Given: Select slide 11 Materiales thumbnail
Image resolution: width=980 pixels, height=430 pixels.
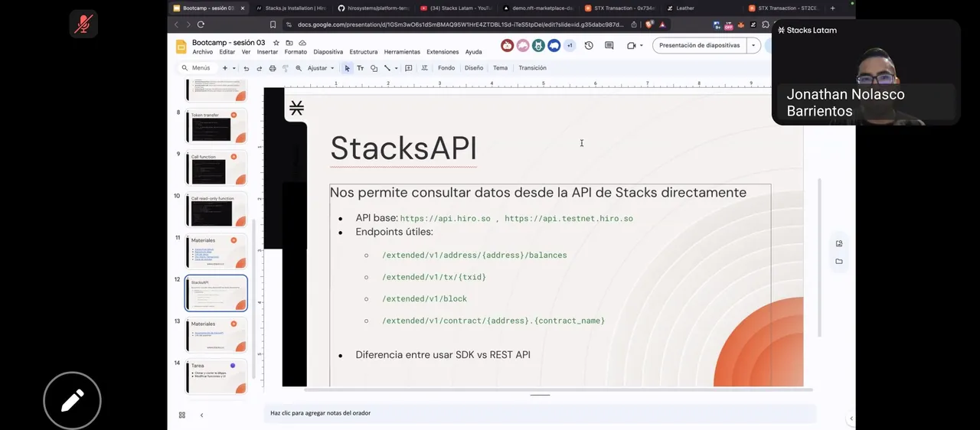Looking at the screenshot, I should pos(216,251).
